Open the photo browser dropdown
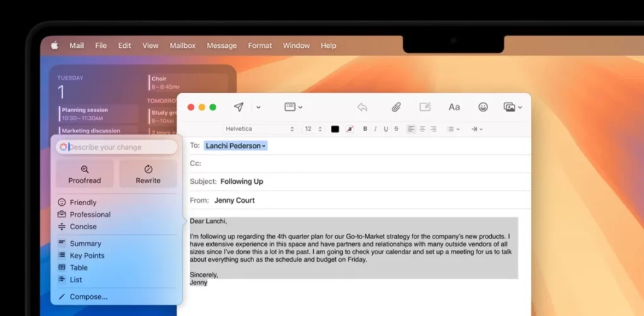Viewport: 644px width, 316px height. (x=513, y=107)
